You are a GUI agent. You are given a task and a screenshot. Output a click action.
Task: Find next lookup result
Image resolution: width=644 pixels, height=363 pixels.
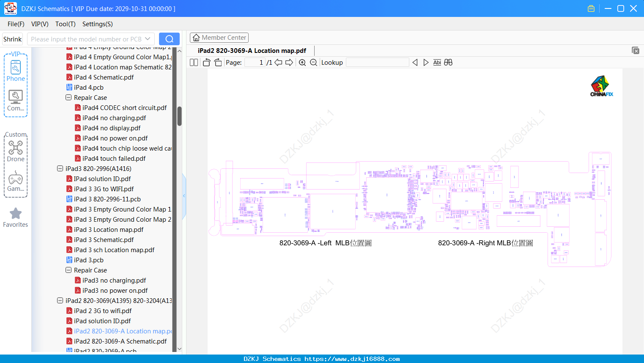(426, 63)
